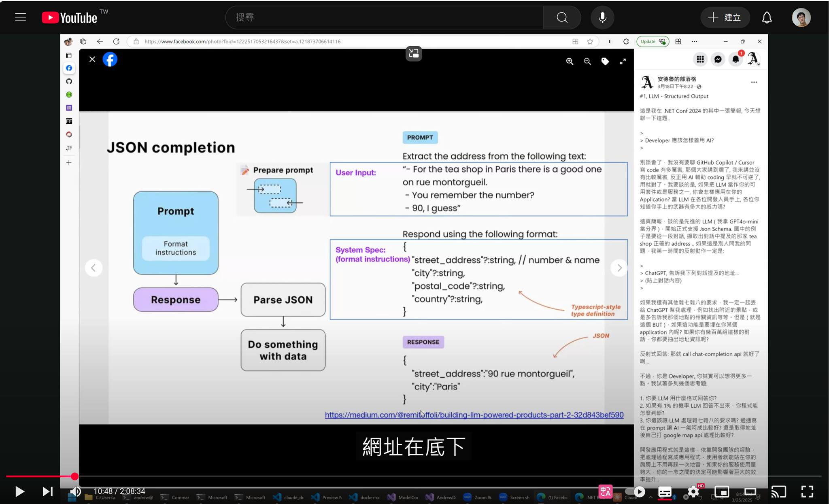Play the paused video
Image resolution: width=829 pixels, height=504 pixels.
coord(19,491)
